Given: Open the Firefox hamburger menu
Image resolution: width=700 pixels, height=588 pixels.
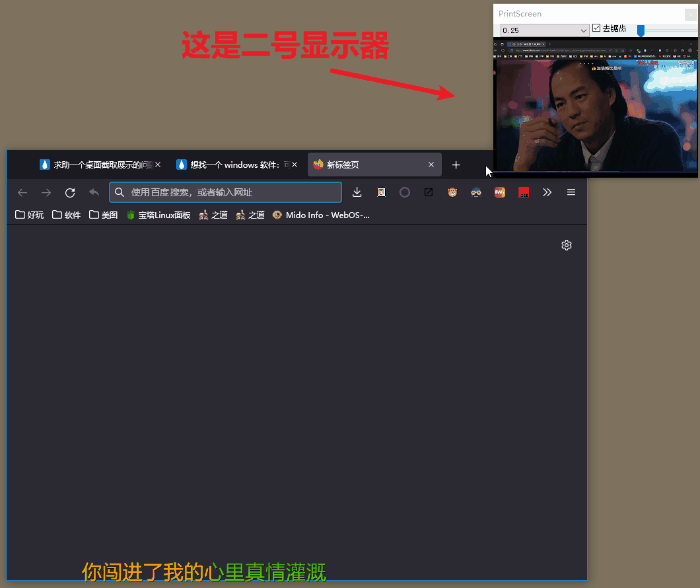Looking at the screenshot, I should point(571,192).
